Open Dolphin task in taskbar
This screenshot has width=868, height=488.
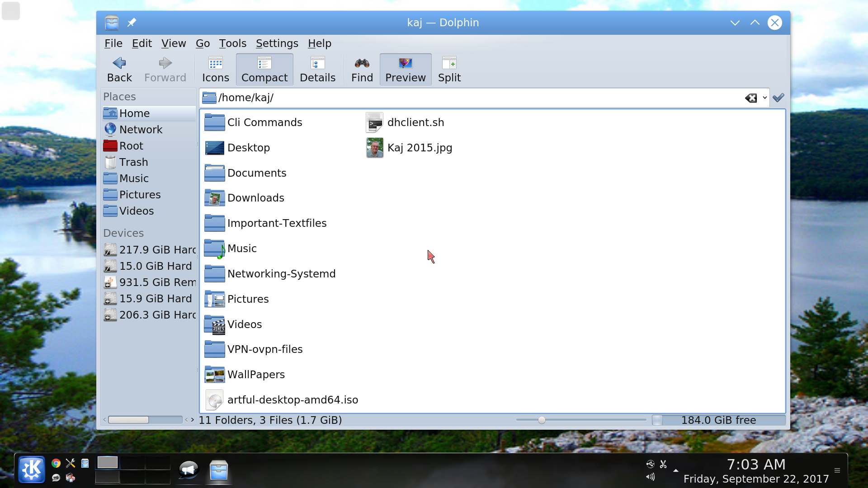(219, 470)
